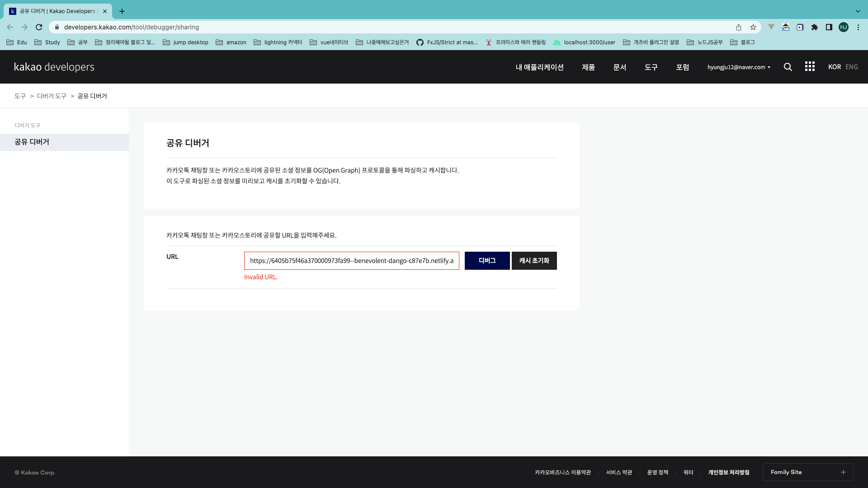The width and height of the screenshot is (868, 488).
Task: Expand the tab search chevron
Action: [858, 11]
